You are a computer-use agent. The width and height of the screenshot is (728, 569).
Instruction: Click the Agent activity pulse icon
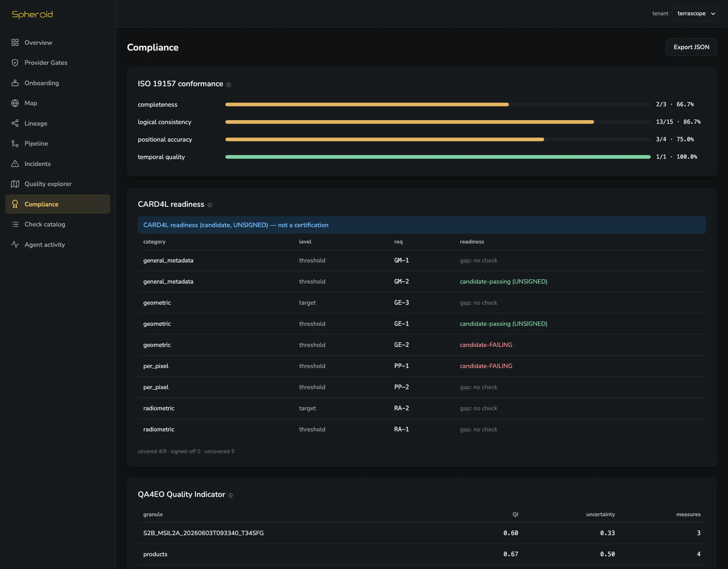pyautogui.click(x=15, y=244)
